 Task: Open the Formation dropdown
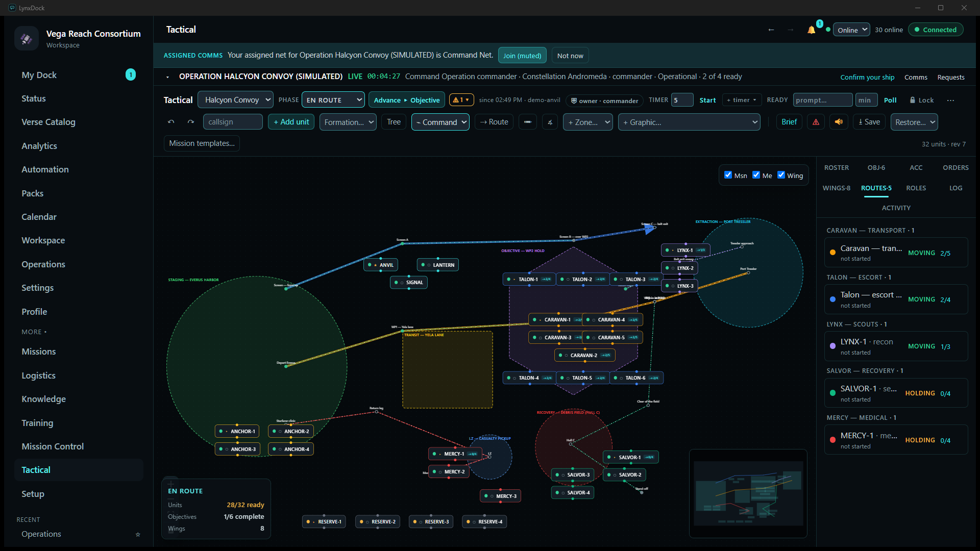[x=348, y=122]
